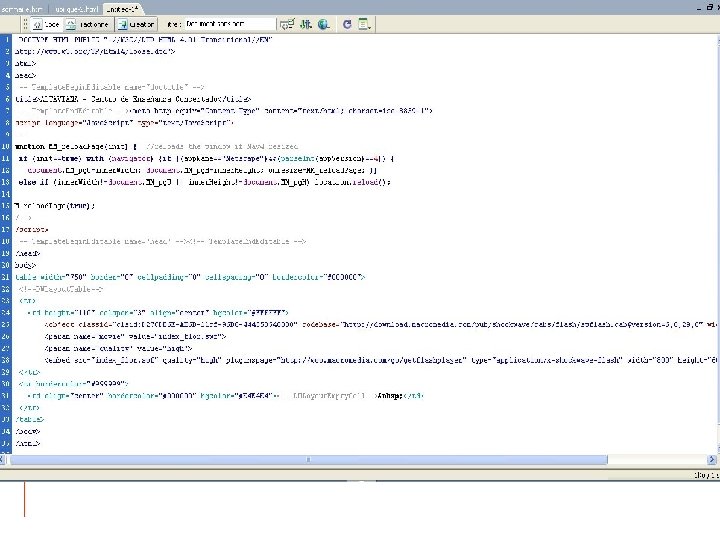This screenshot has height=540, width=720.
Task: Switch to Code and Design split view
Action: click(x=87, y=24)
